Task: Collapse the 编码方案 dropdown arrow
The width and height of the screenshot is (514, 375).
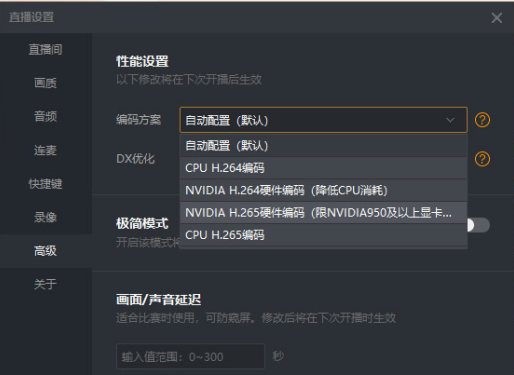Action: pyautogui.click(x=450, y=120)
